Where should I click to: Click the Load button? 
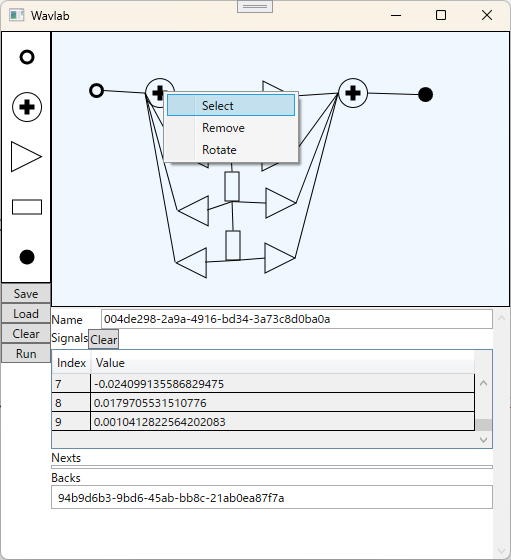click(26, 314)
